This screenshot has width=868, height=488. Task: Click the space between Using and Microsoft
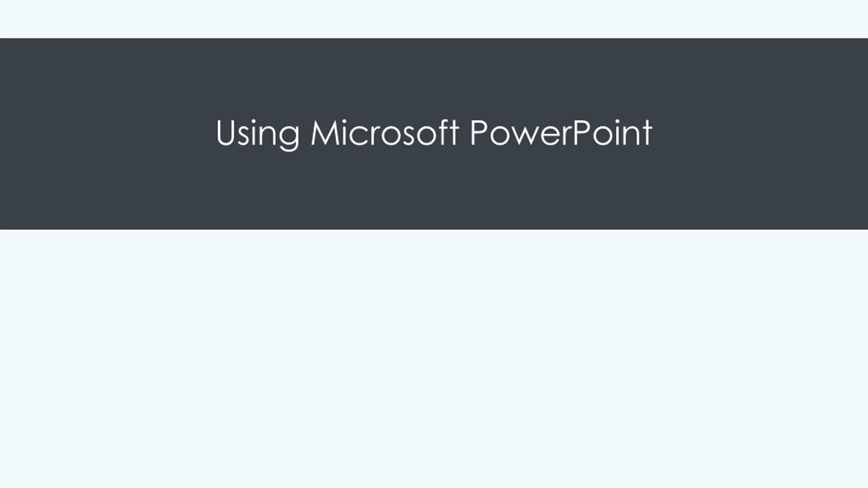pos(305,134)
